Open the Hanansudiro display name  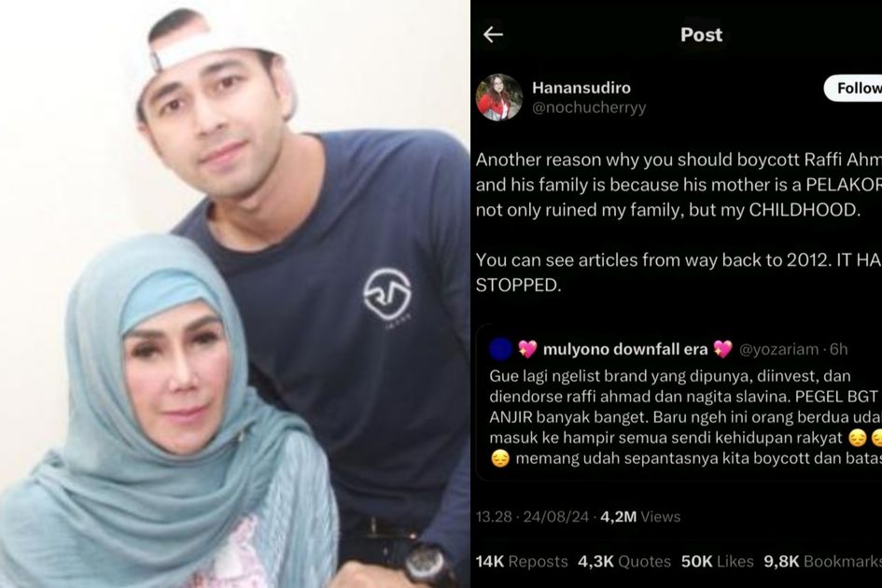point(581,88)
